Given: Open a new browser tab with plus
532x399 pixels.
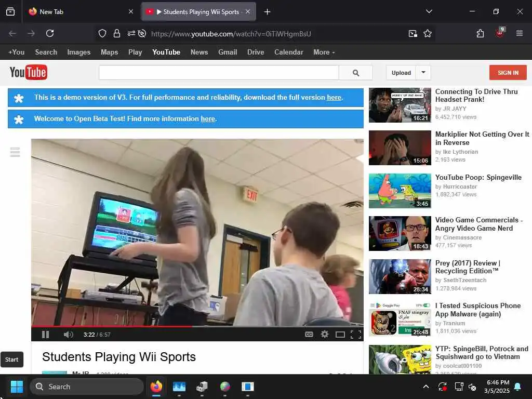Looking at the screenshot, I should point(267,12).
